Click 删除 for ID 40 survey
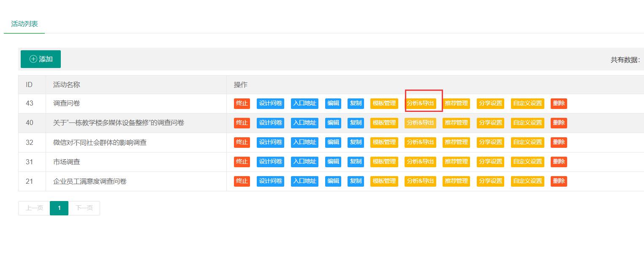644x280 pixels. pos(559,123)
